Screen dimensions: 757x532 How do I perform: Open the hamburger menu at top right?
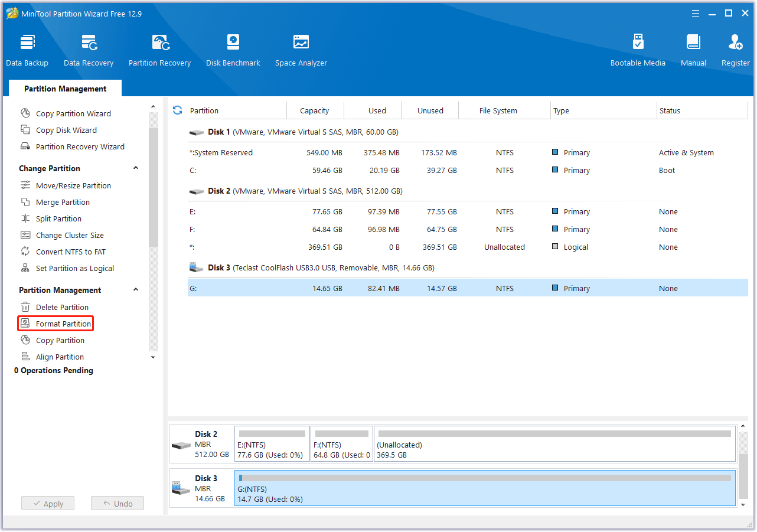[696, 13]
